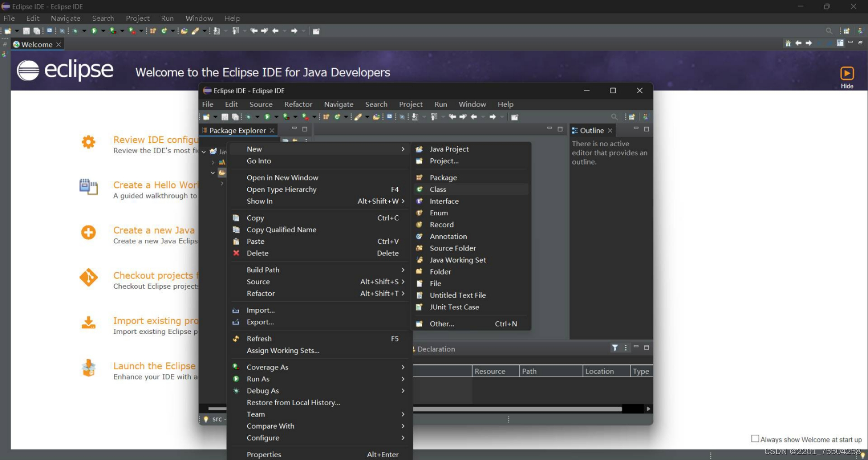Expand the Compare With submenu
868x460 pixels.
pyautogui.click(x=319, y=426)
